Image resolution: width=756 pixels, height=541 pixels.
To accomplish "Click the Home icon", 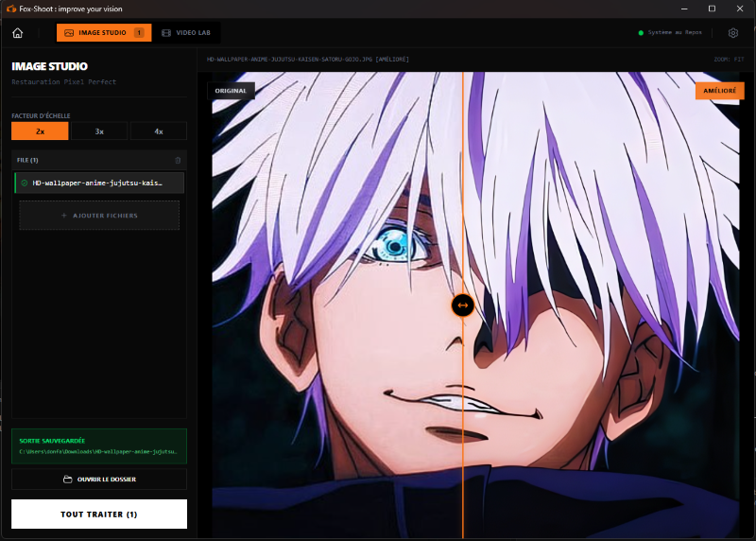I will tap(18, 33).
